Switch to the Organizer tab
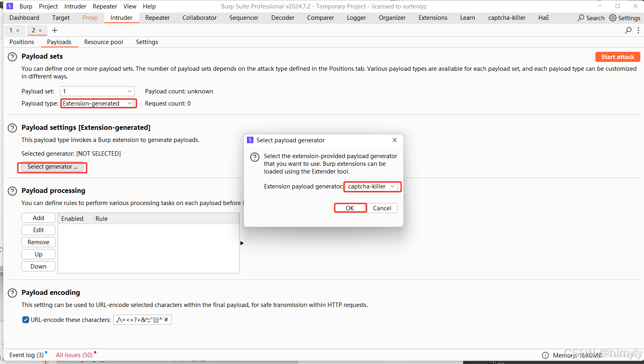Viewport: 644px width, 364px height. tap(392, 18)
